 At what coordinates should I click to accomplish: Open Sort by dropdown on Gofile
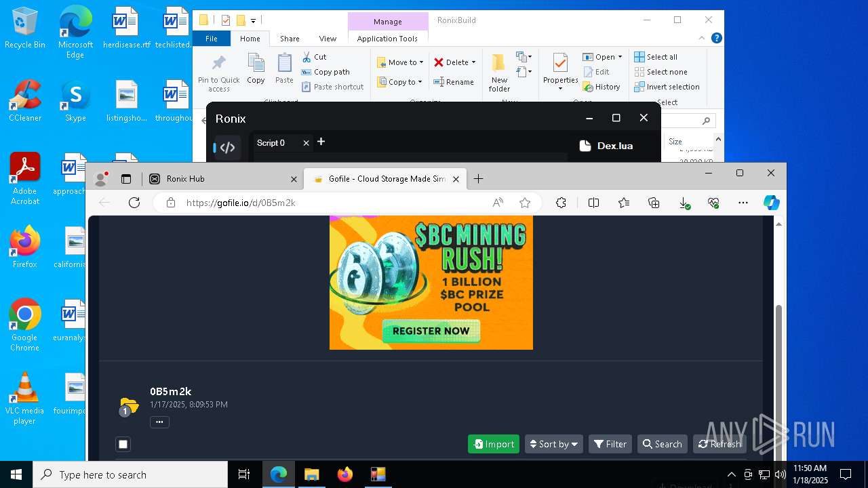[554, 444]
